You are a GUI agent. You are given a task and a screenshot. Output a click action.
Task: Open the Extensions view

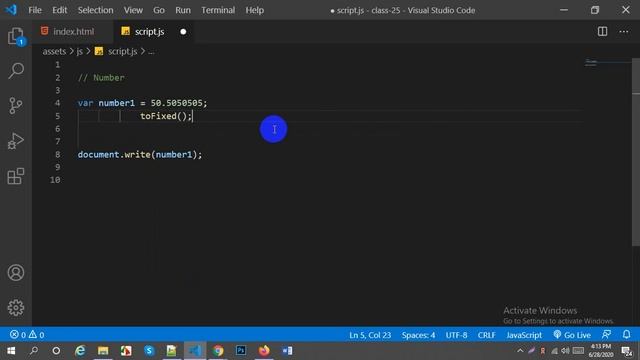click(16, 176)
